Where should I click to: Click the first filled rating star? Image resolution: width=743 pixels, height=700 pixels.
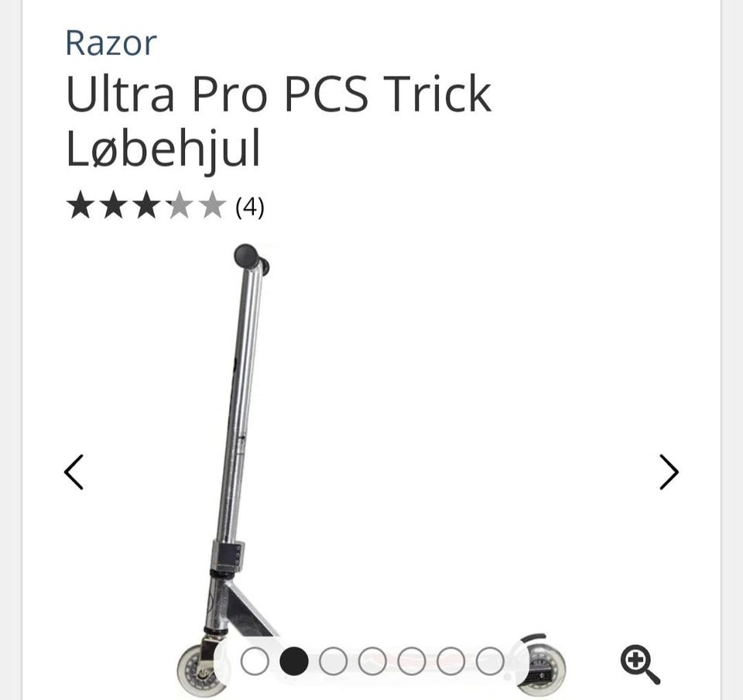tap(80, 204)
